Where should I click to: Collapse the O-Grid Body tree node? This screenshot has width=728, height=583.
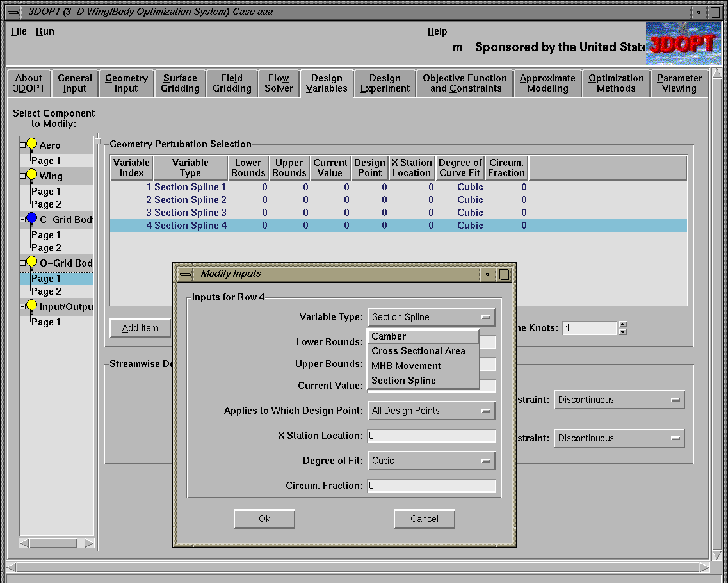(22, 263)
